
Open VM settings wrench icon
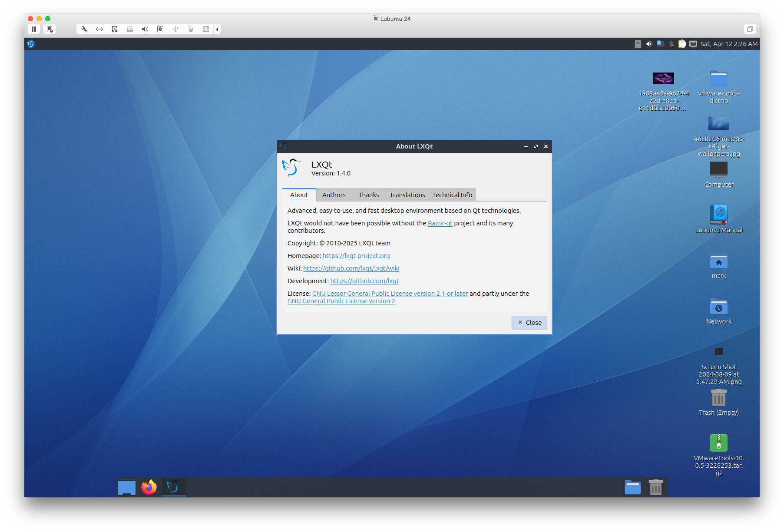pyautogui.click(x=84, y=29)
